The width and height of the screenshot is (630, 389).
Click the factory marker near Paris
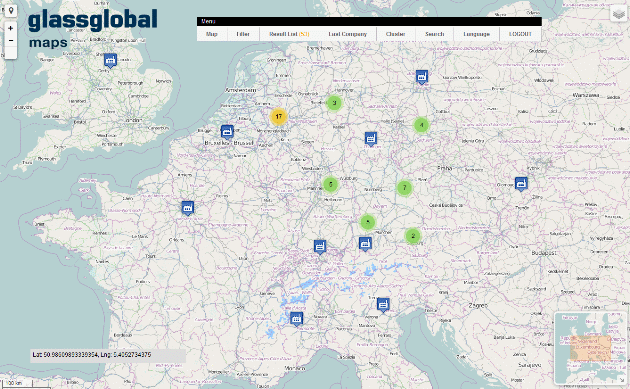[x=187, y=208]
